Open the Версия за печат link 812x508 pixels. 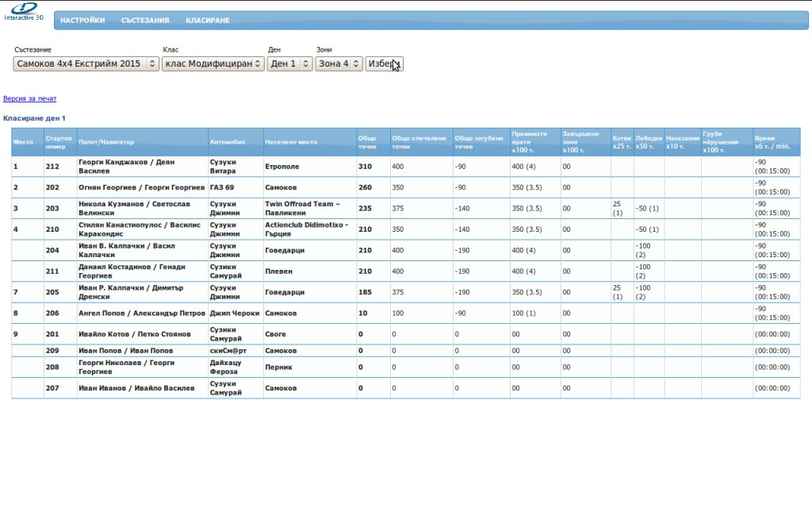pyautogui.click(x=30, y=99)
